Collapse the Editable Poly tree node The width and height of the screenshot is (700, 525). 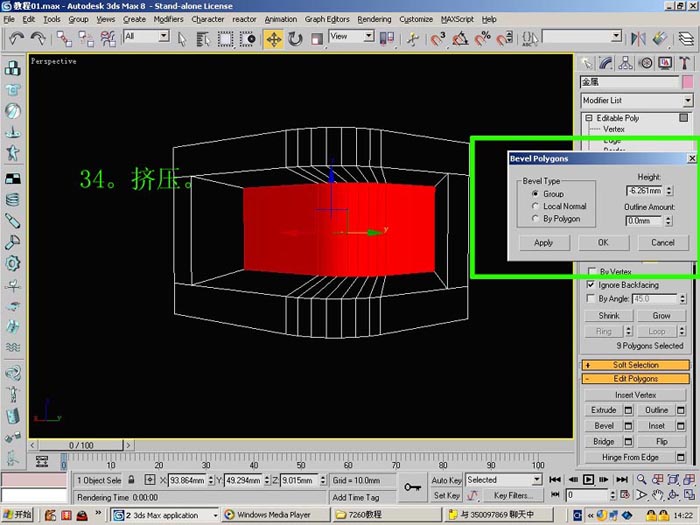click(589, 118)
